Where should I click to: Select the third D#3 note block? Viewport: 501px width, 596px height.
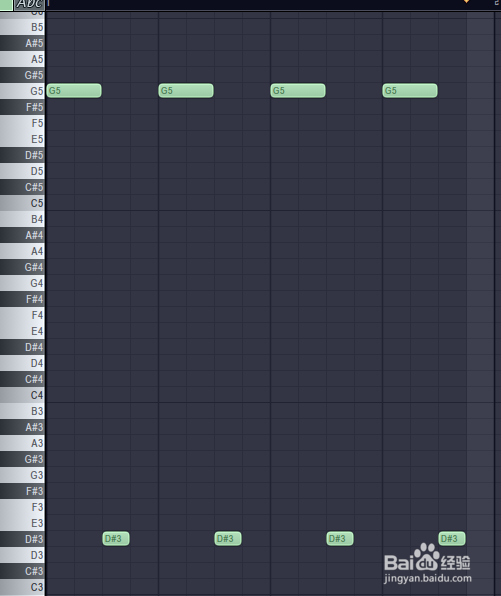click(340, 539)
